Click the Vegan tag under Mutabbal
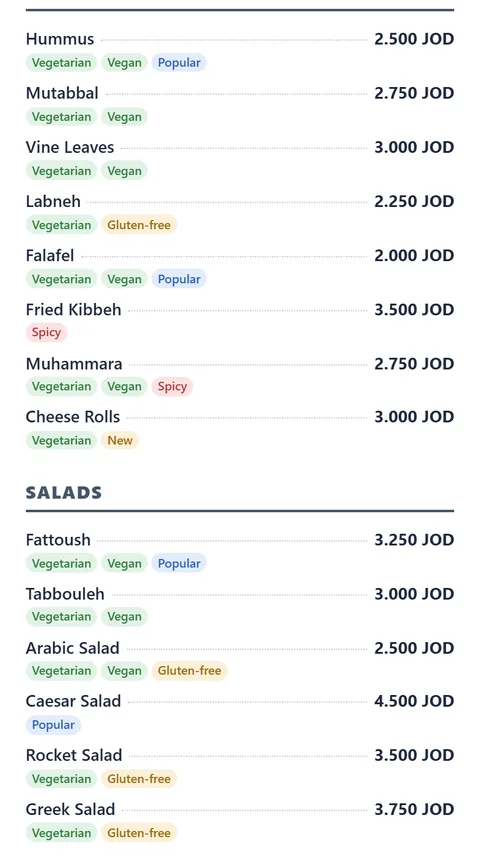Screen dimensions: 480x862 tap(124, 117)
